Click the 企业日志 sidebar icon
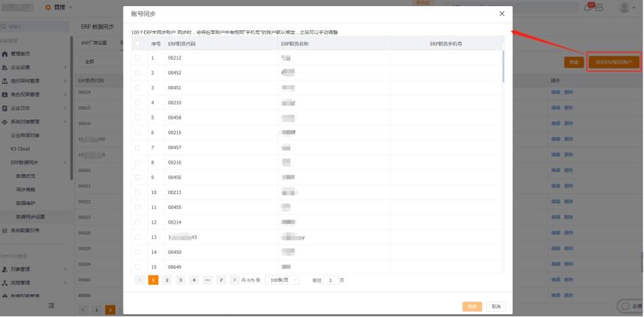The width and height of the screenshot is (644, 317). [5, 108]
